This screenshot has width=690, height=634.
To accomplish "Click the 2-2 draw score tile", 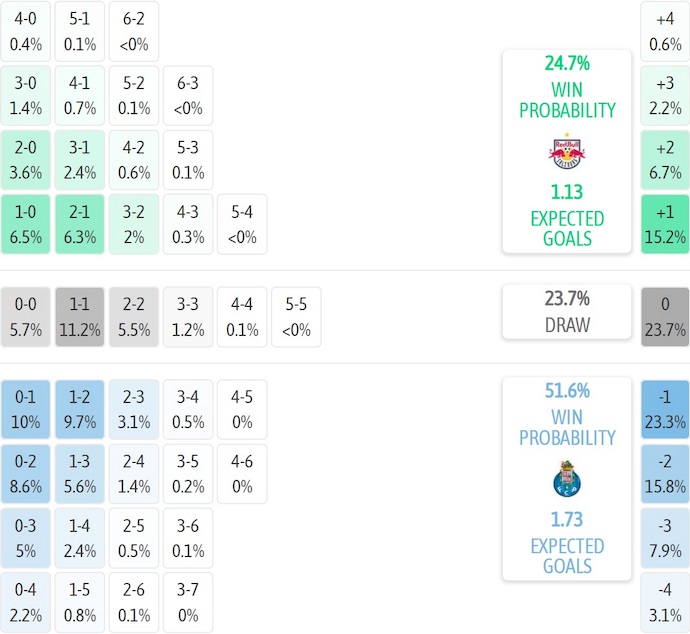I will [x=133, y=315].
